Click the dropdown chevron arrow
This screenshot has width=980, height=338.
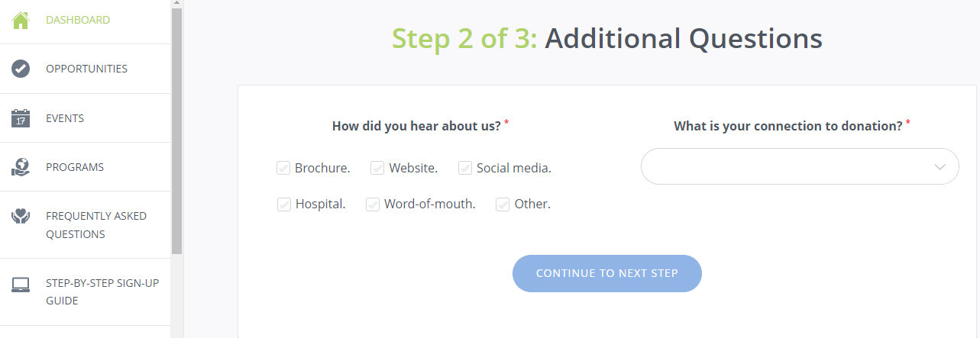pyautogui.click(x=940, y=167)
